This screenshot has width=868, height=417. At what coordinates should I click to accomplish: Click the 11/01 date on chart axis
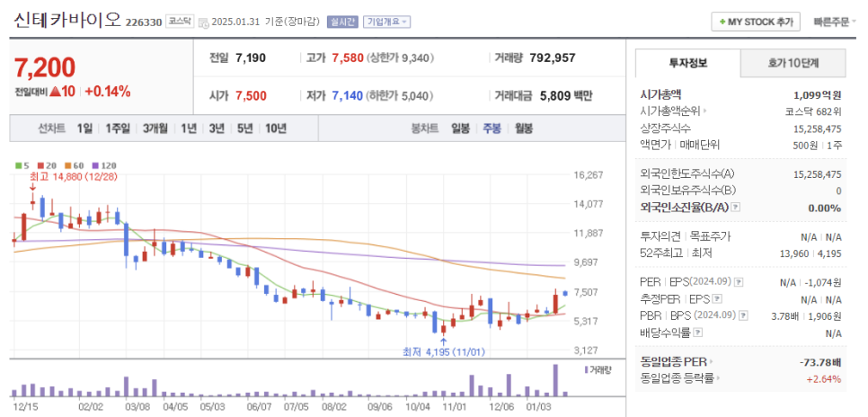click(x=456, y=407)
